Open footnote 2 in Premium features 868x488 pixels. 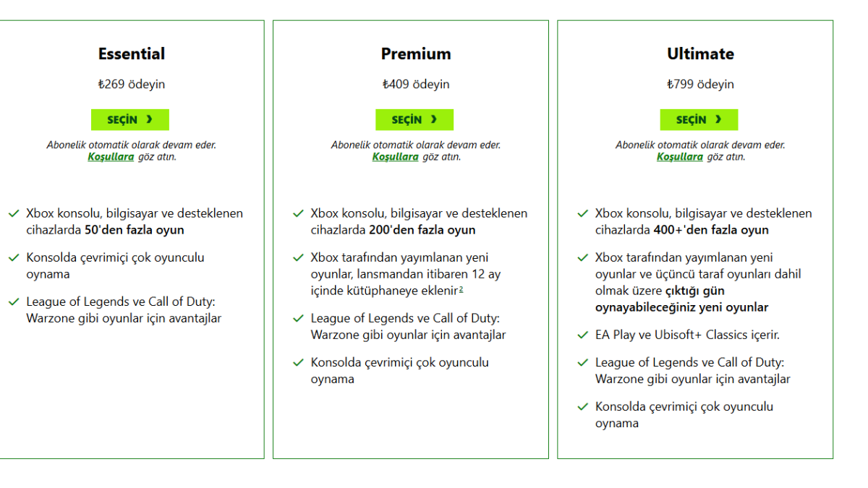click(461, 290)
